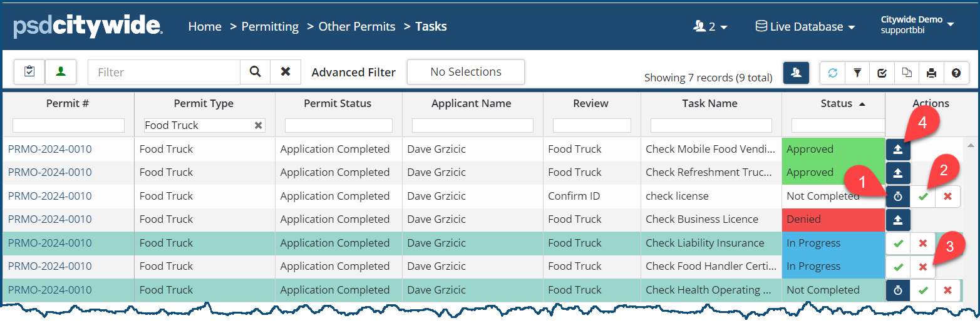Open help with the question mark icon
Screen dimensions: 980x323
[956, 73]
